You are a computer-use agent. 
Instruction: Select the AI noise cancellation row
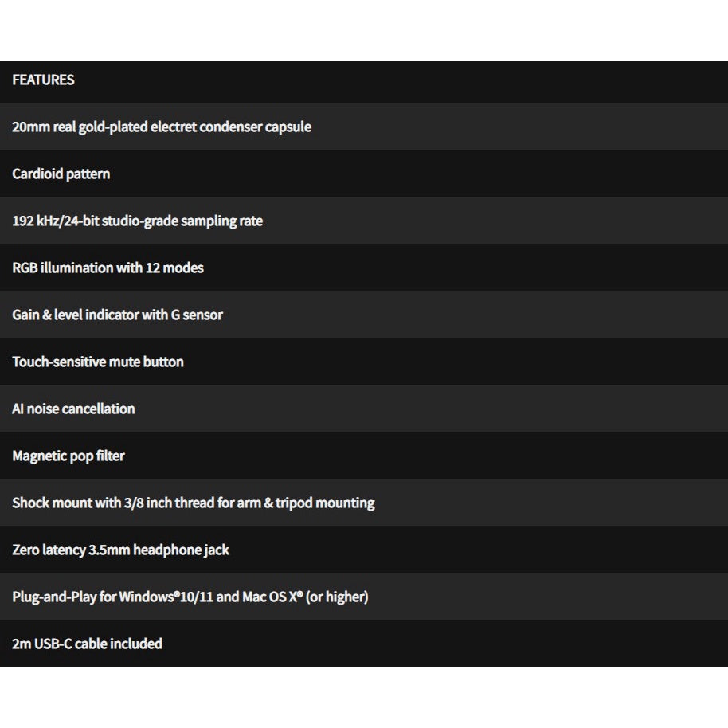click(73, 409)
